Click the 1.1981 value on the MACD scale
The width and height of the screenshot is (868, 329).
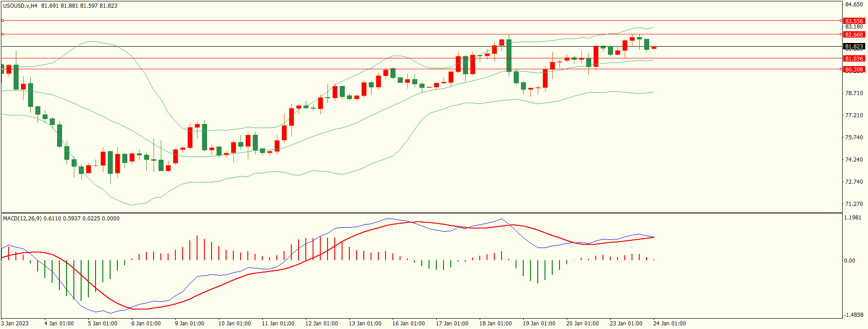point(852,218)
